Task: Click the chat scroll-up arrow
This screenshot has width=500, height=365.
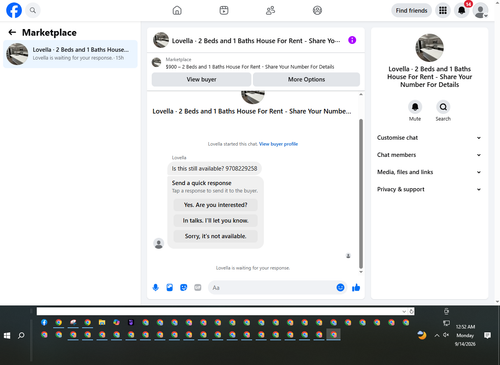Action: (361, 95)
